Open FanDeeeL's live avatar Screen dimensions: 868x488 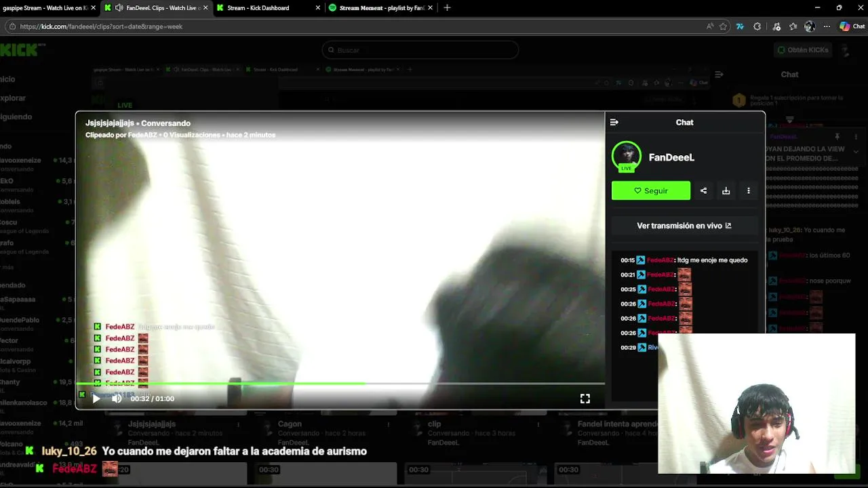click(x=626, y=157)
